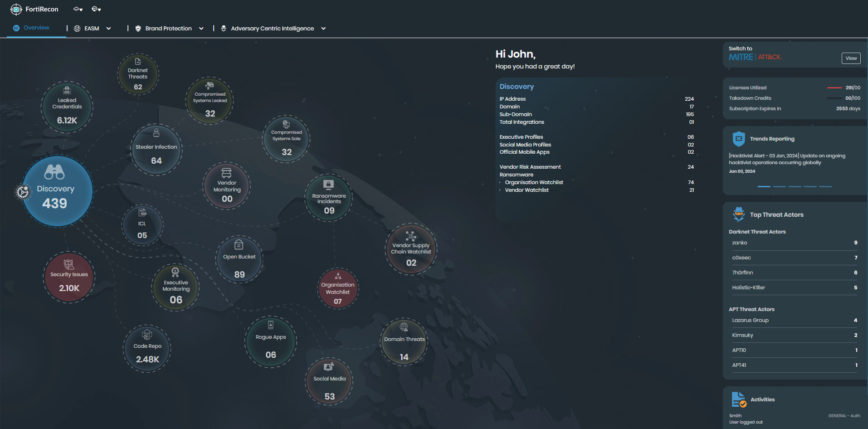Click the ICL bubble icon
Screen dimensions: 868x429
pyautogui.click(x=142, y=212)
